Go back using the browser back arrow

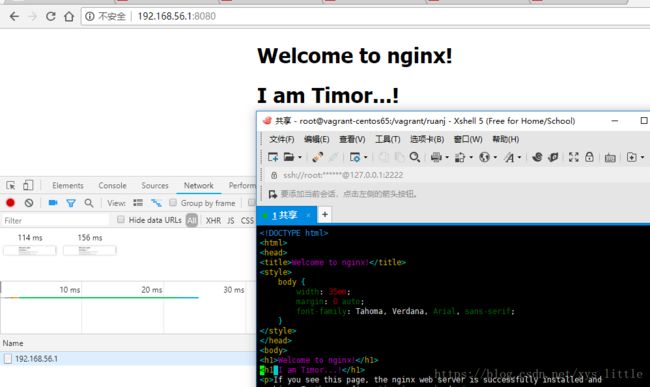[14, 16]
